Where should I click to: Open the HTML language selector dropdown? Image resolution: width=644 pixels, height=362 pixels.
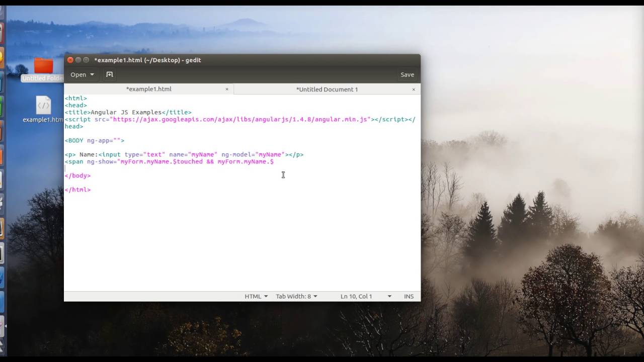pyautogui.click(x=256, y=296)
